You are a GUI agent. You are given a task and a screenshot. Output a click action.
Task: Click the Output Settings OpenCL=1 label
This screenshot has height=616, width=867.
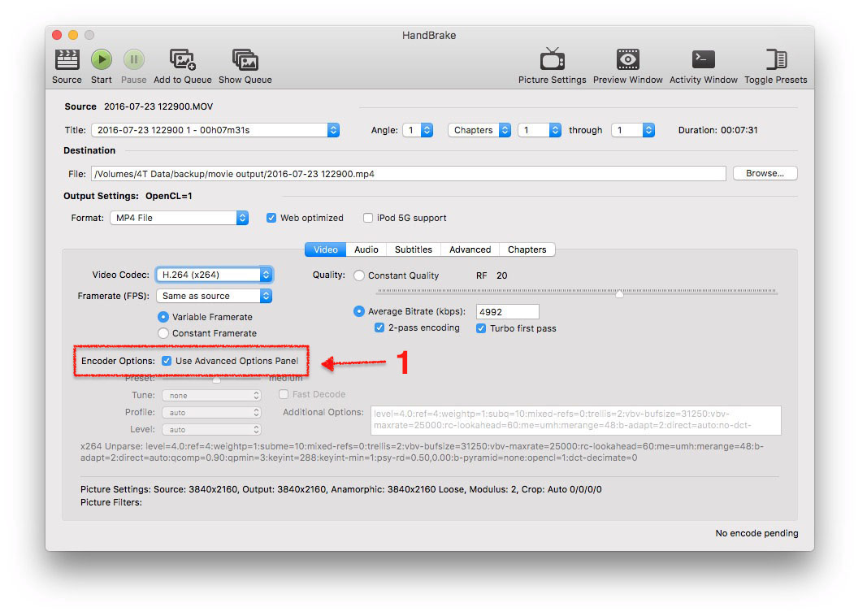click(x=128, y=196)
